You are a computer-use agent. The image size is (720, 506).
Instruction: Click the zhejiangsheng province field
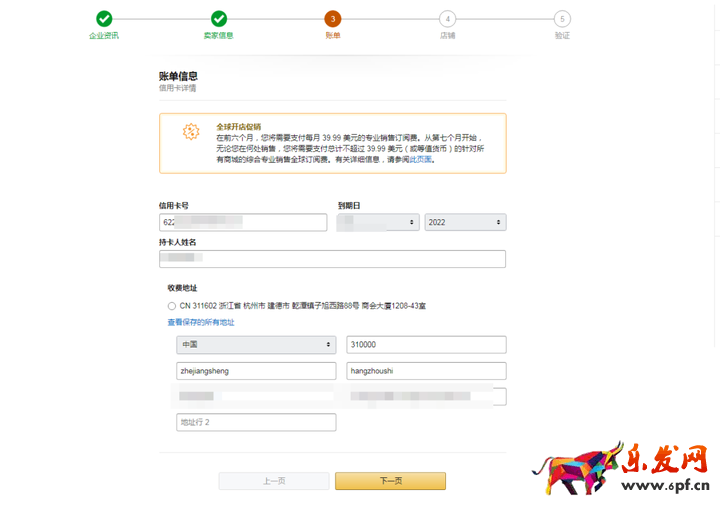256,371
